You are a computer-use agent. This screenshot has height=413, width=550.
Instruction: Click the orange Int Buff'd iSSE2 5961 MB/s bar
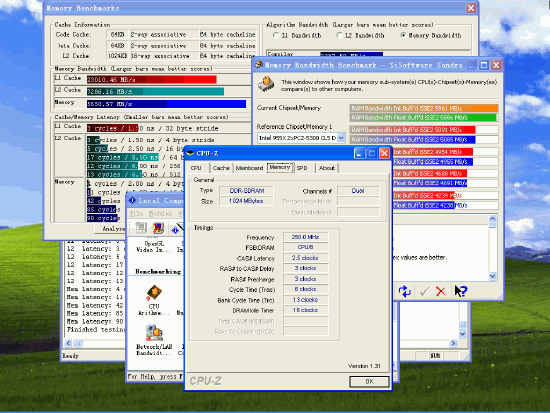pyautogui.click(x=424, y=108)
